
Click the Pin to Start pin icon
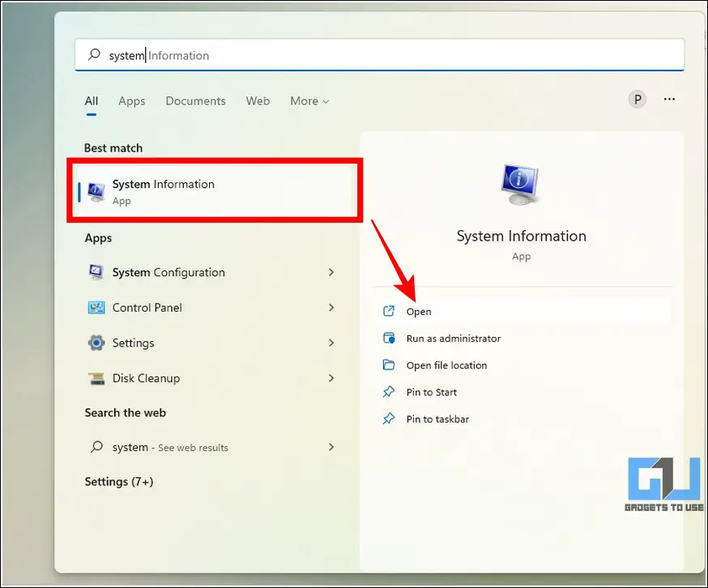(389, 391)
